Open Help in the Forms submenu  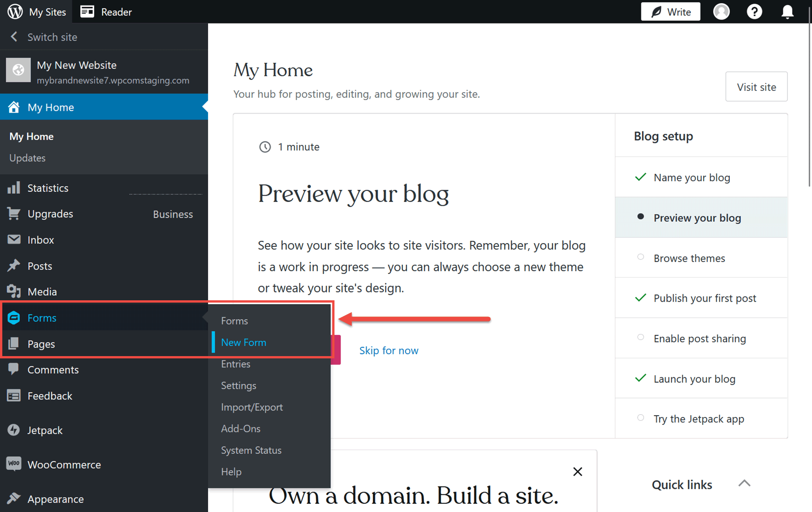click(x=231, y=471)
